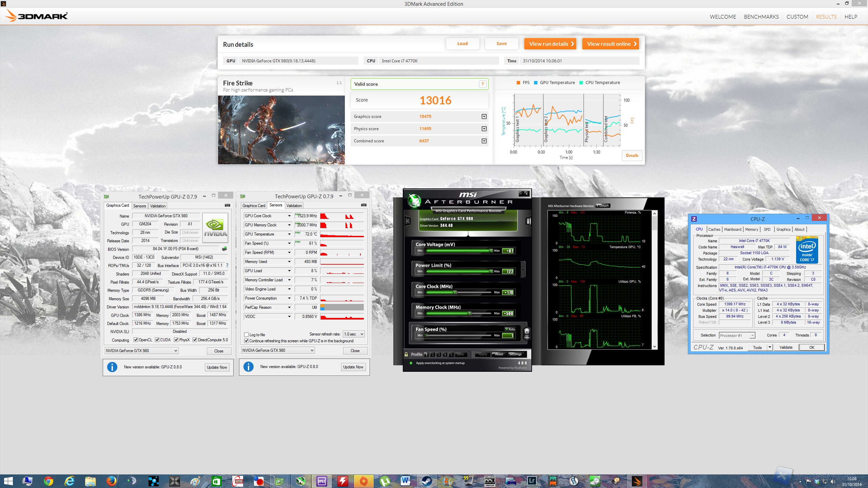The image size is (868, 488).
Task: Toggle Apply overclocking at system startup
Action: tap(411, 363)
